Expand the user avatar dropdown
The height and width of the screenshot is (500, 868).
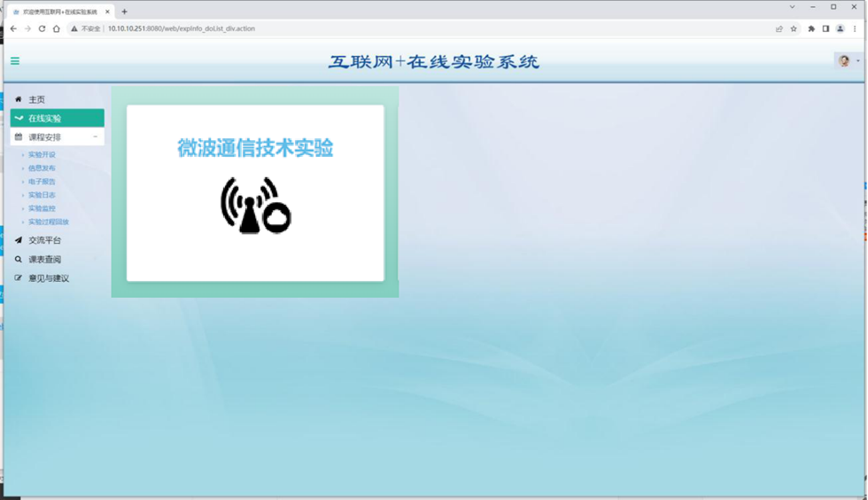click(846, 61)
